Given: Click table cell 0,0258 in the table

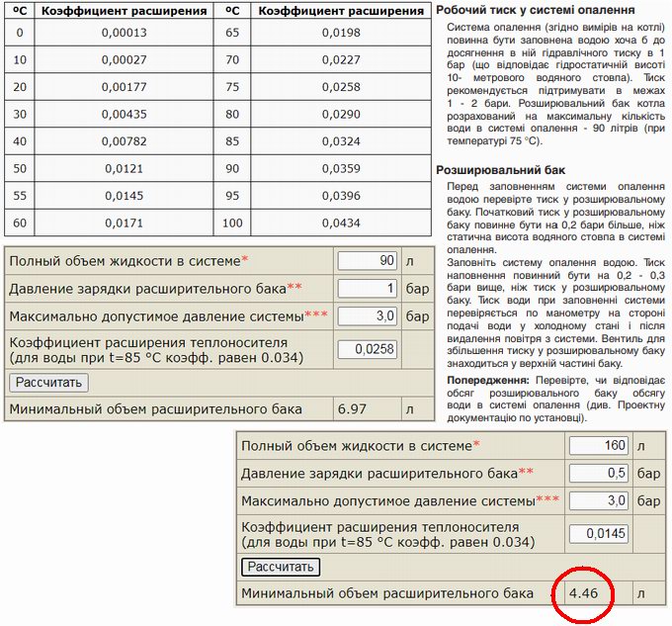Looking at the screenshot, I should click(x=341, y=87).
